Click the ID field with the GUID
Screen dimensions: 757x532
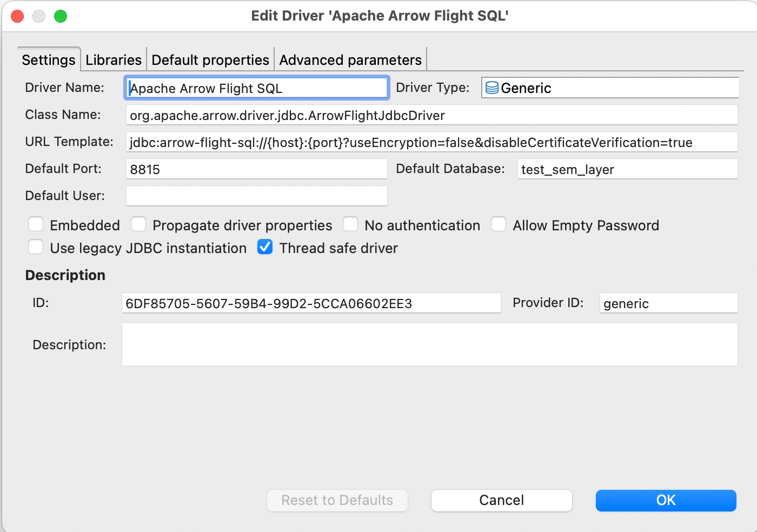pos(311,303)
